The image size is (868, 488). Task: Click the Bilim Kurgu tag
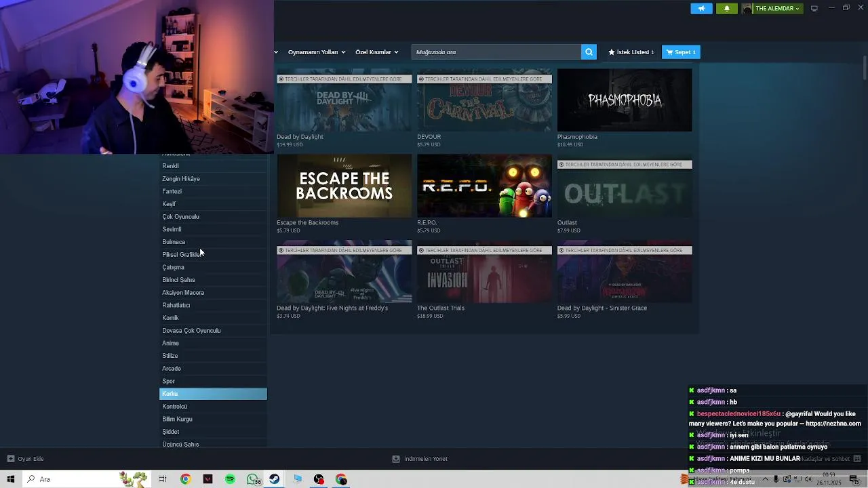213,419
